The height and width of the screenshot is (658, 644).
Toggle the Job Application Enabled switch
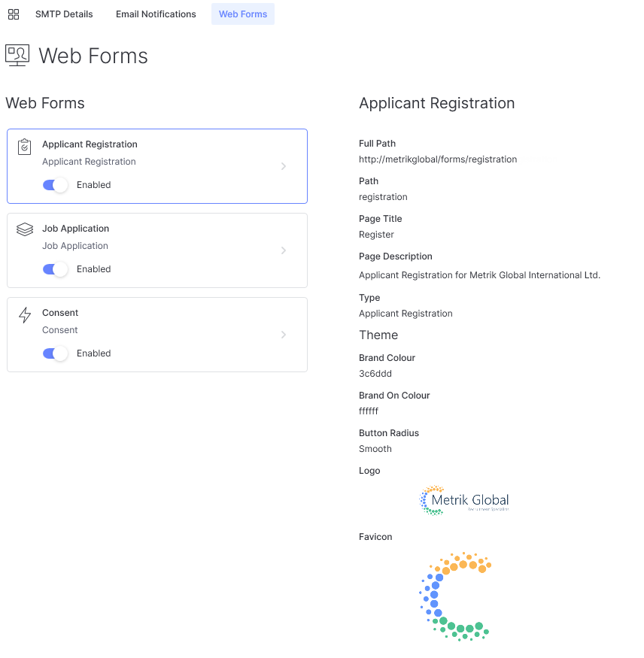pyautogui.click(x=55, y=269)
